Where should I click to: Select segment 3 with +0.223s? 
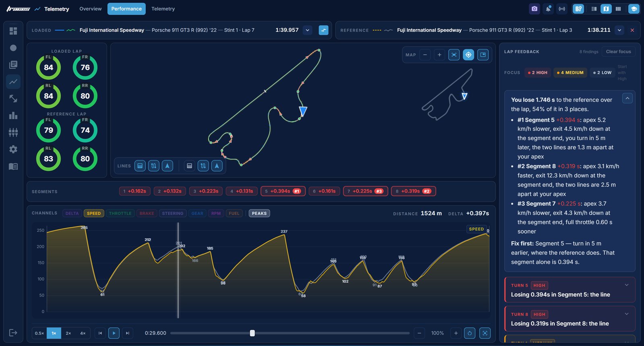click(206, 191)
